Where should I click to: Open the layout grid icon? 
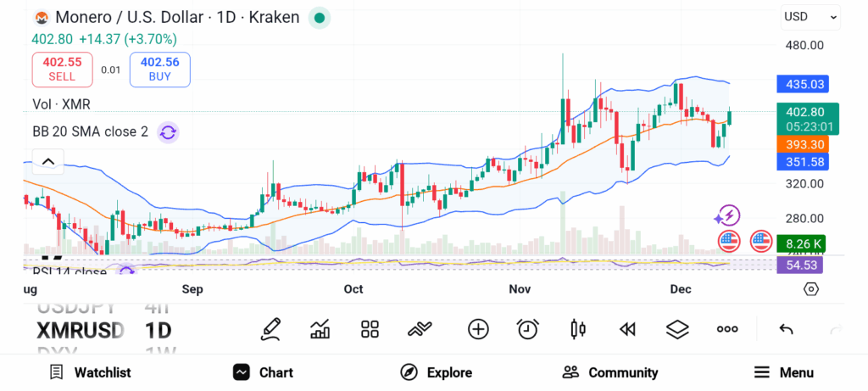pos(370,329)
